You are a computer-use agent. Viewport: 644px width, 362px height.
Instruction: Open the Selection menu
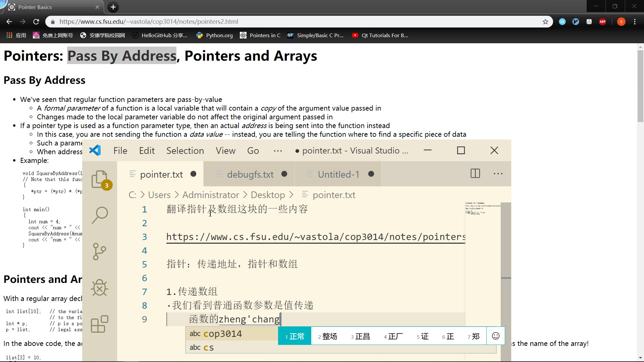[x=185, y=151]
